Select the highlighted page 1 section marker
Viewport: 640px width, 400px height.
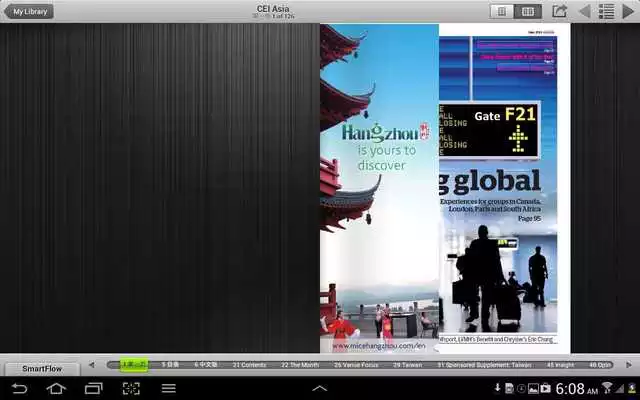click(134, 365)
